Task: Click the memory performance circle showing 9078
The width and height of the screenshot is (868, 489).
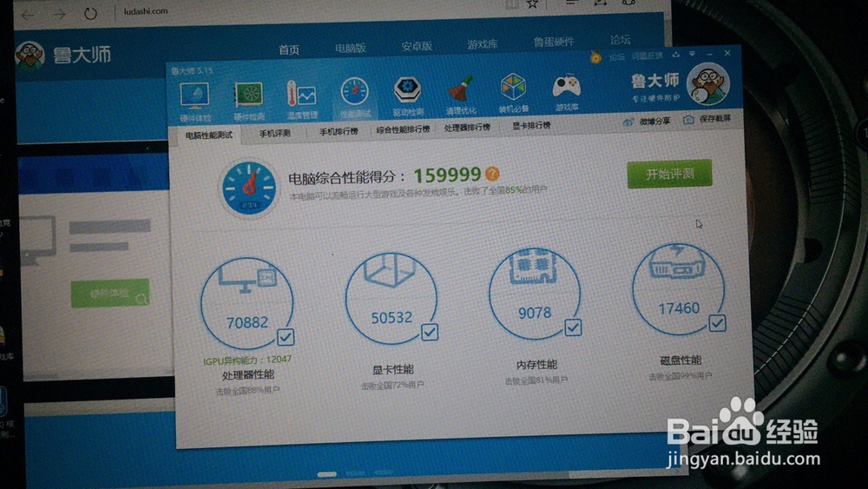Action: [535, 294]
